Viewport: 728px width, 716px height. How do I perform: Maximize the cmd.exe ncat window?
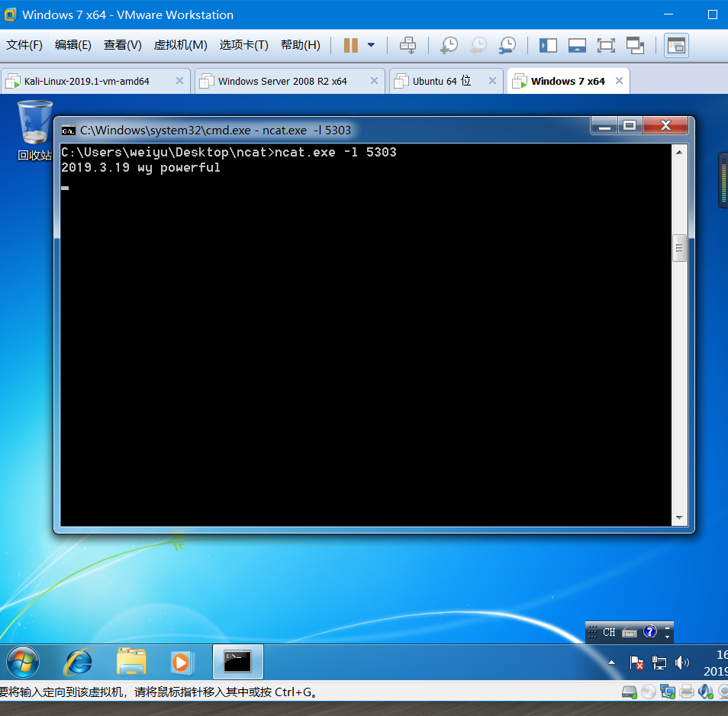pos(630,125)
